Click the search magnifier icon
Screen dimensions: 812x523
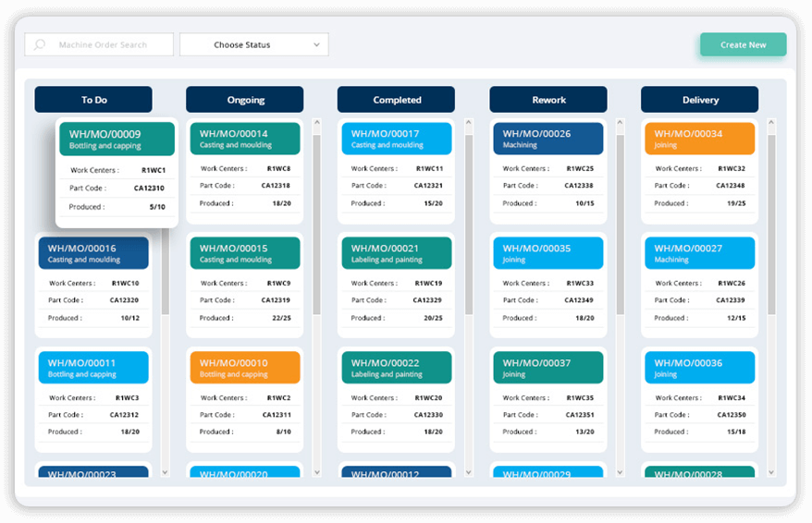(40, 45)
